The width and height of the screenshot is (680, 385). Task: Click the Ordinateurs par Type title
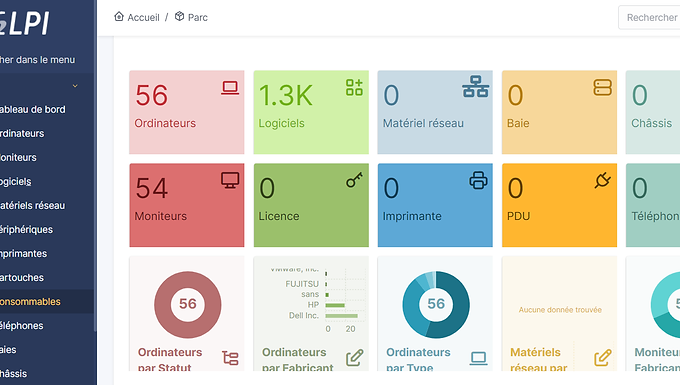(x=418, y=360)
